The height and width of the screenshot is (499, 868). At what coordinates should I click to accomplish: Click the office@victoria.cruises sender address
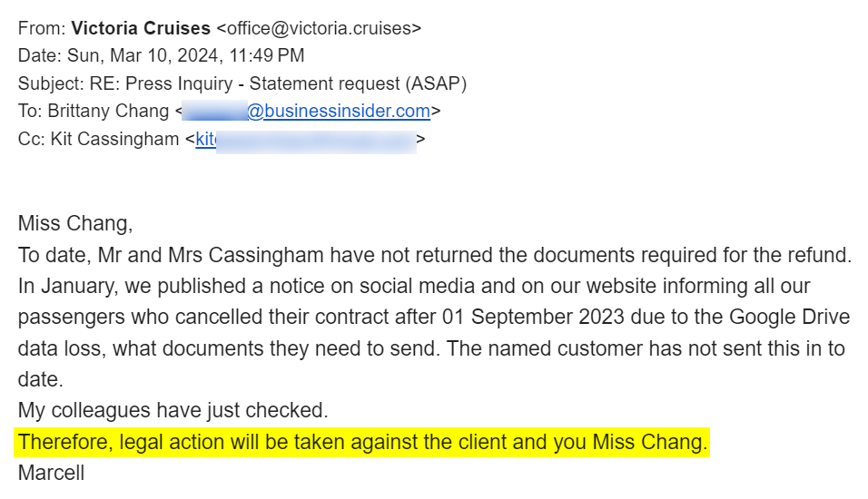pyautogui.click(x=319, y=28)
